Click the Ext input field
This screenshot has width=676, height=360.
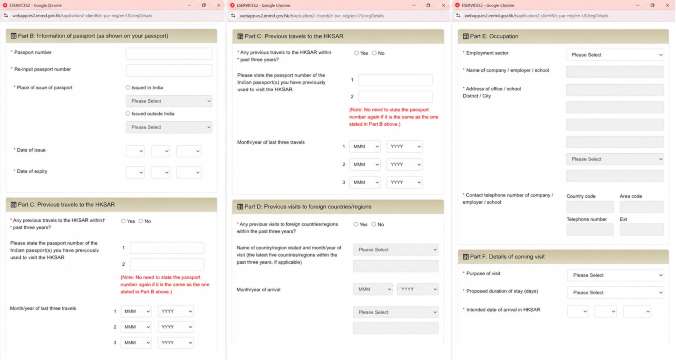pos(642,229)
